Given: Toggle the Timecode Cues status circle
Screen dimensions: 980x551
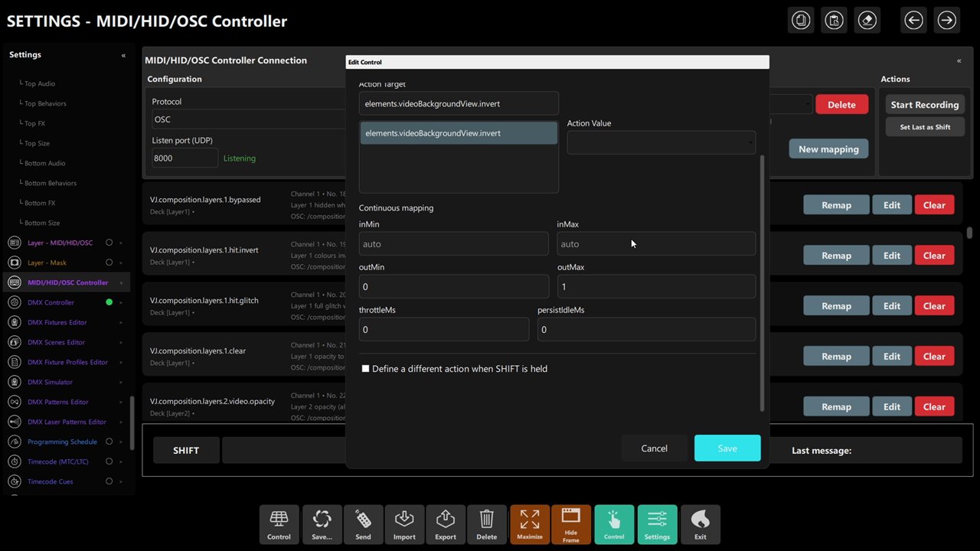Looking at the screenshot, I should tap(109, 481).
